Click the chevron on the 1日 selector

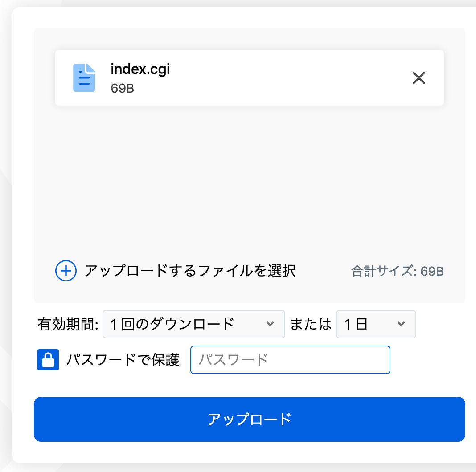pyautogui.click(x=402, y=324)
